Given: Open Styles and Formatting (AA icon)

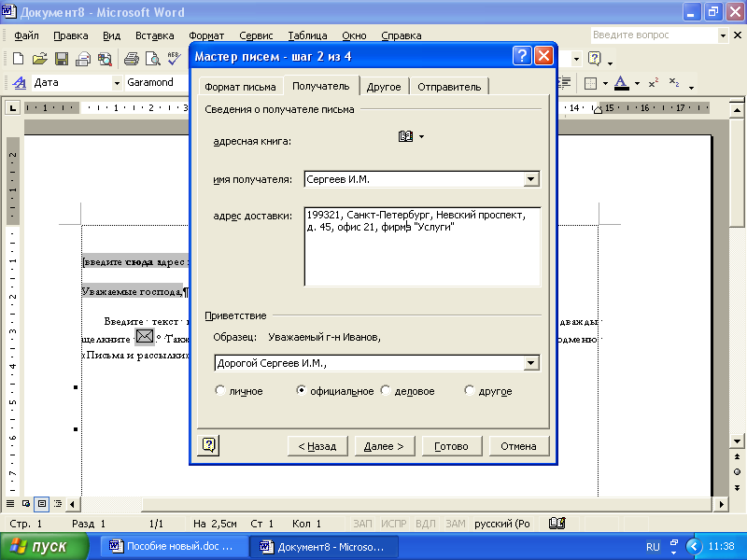Looking at the screenshot, I should click(x=19, y=83).
